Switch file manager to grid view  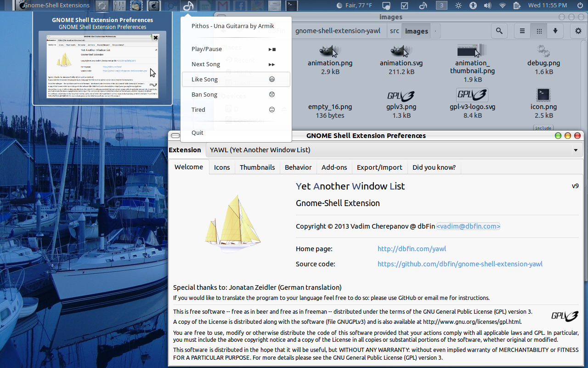coord(539,31)
